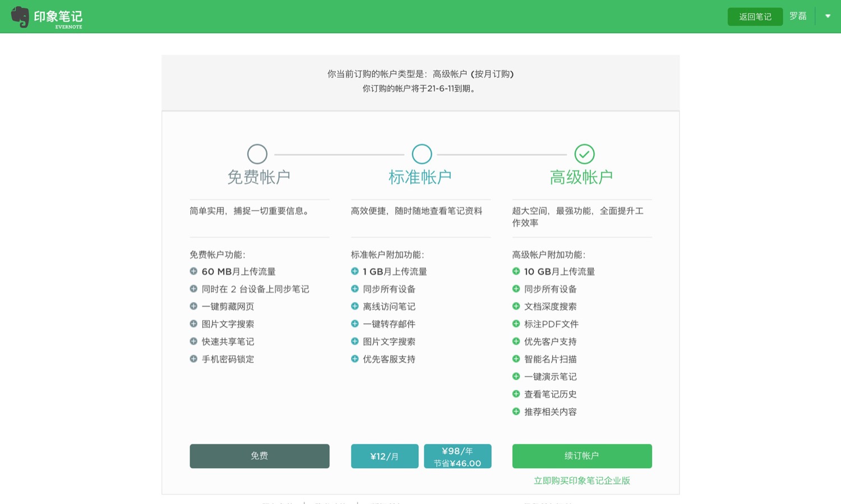
Task: Select the 免费帐户 plan circle
Action: (x=257, y=154)
